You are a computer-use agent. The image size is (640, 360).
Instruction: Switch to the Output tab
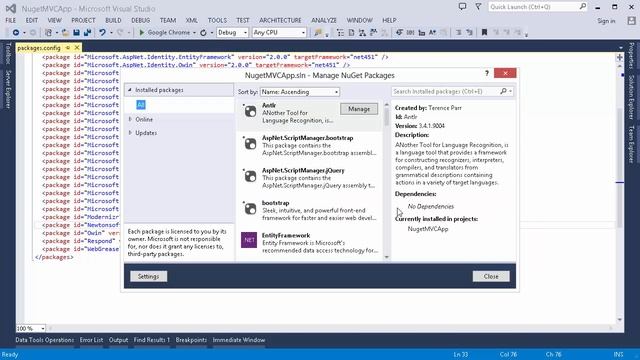(x=118, y=340)
